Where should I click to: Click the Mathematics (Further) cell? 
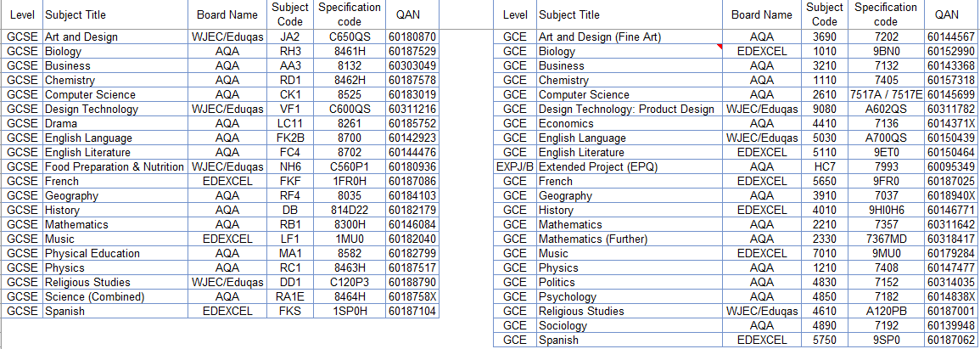[630, 239]
